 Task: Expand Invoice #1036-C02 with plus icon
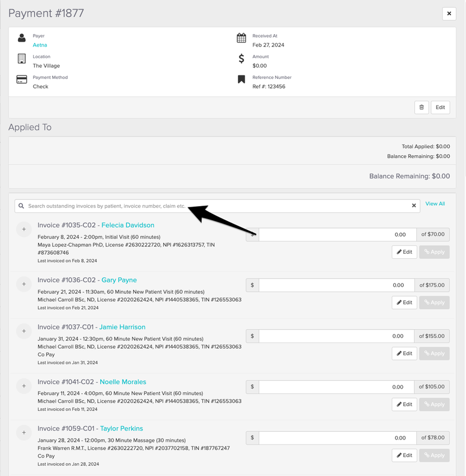tap(23, 284)
